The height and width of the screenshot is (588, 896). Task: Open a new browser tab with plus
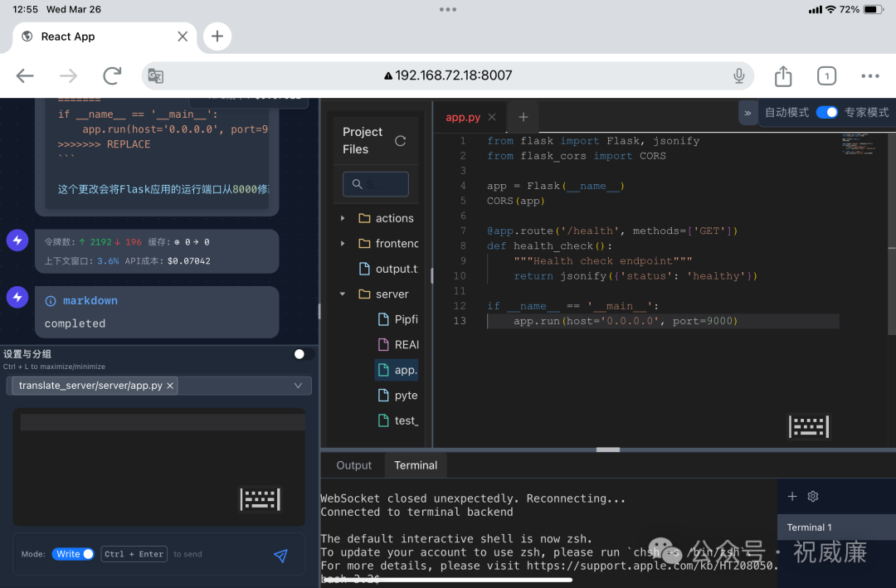(x=217, y=36)
